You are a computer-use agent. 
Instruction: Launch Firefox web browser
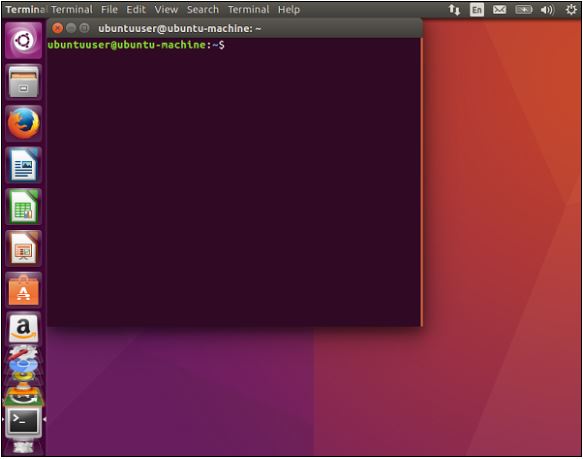[23, 123]
